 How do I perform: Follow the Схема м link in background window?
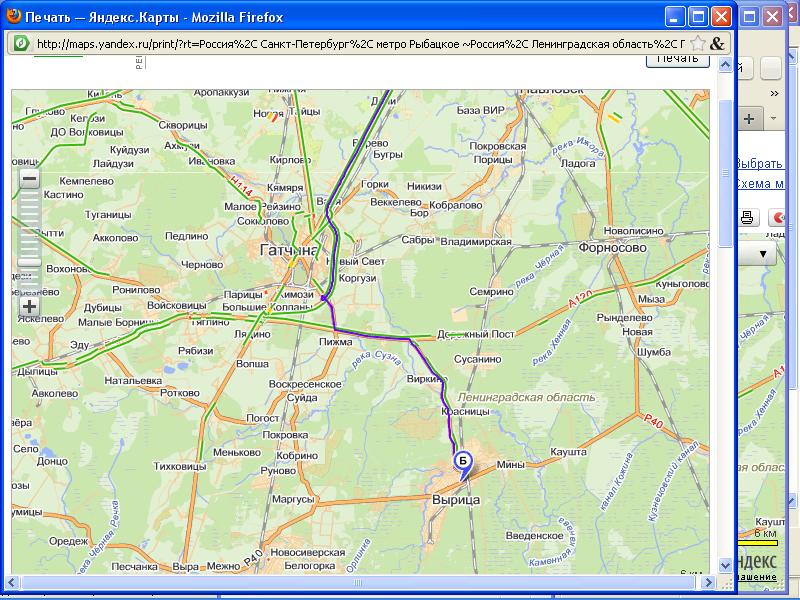click(x=760, y=184)
